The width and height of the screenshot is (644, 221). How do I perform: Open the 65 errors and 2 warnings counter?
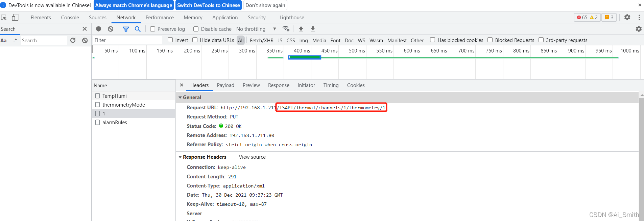(x=587, y=18)
